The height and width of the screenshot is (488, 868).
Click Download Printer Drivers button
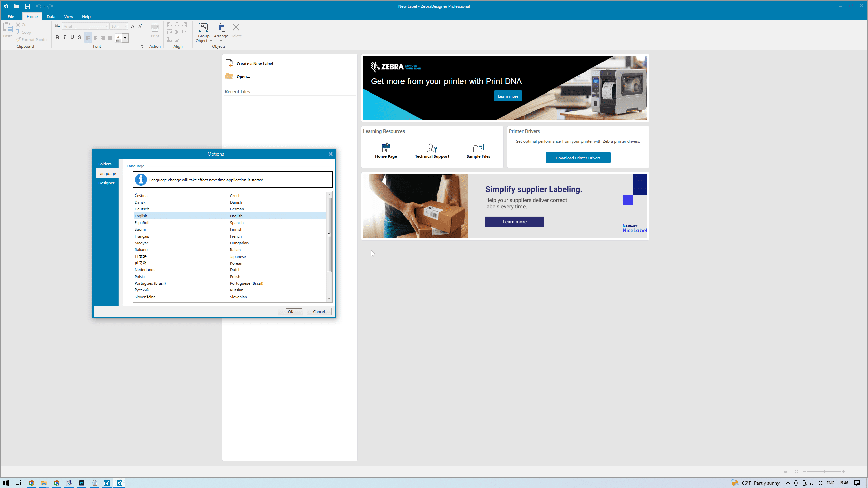click(578, 158)
